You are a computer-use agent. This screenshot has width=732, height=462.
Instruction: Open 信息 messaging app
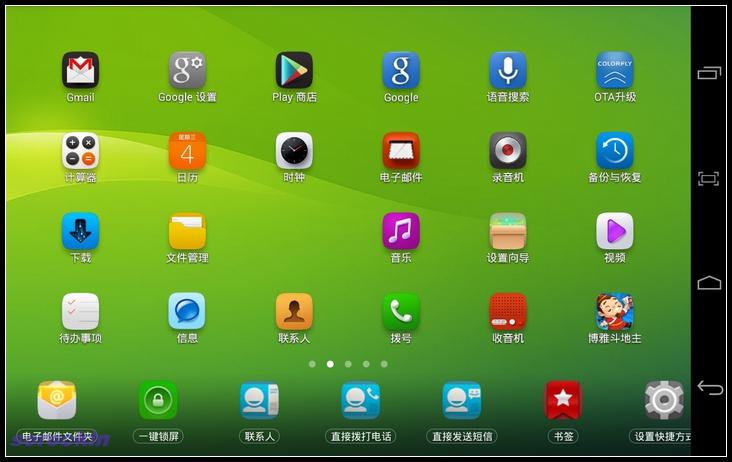(187, 312)
